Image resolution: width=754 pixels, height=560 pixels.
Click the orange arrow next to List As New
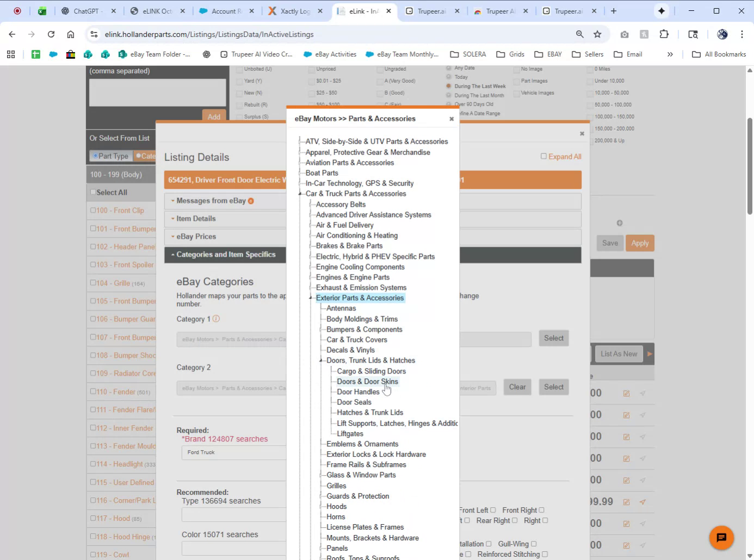[650, 354]
